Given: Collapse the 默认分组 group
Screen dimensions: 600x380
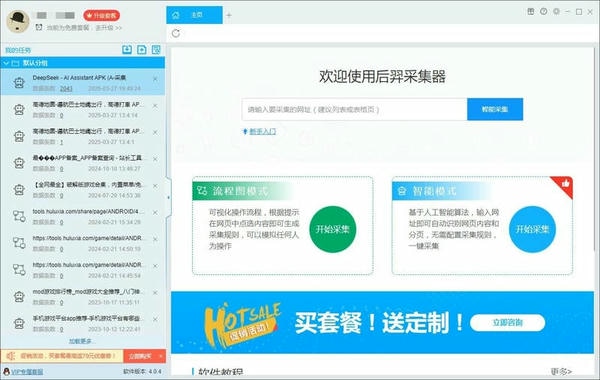Looking at the screenshot, I should pos(7,63).
